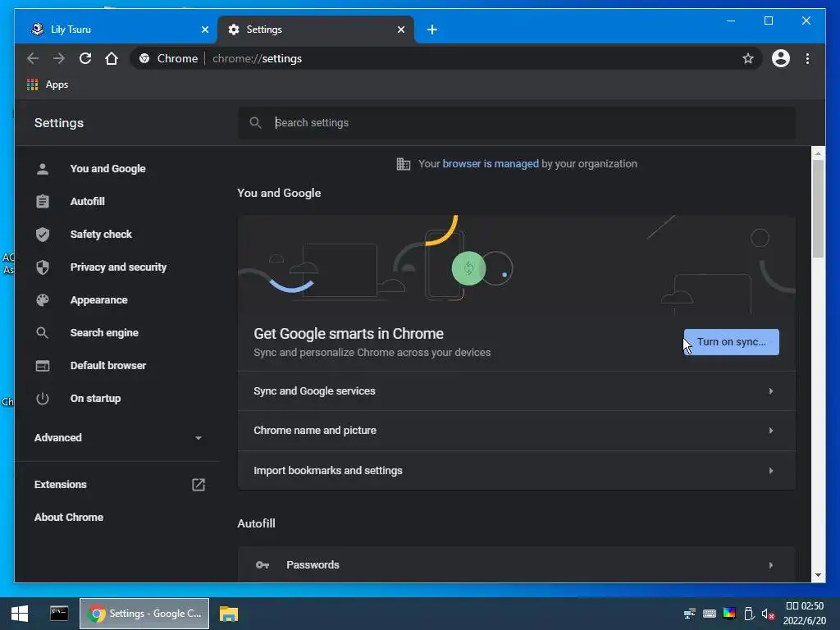Click the Settings - Google Chrome taskbar button
The image size is (840, 630).
[x=144, y=614]
